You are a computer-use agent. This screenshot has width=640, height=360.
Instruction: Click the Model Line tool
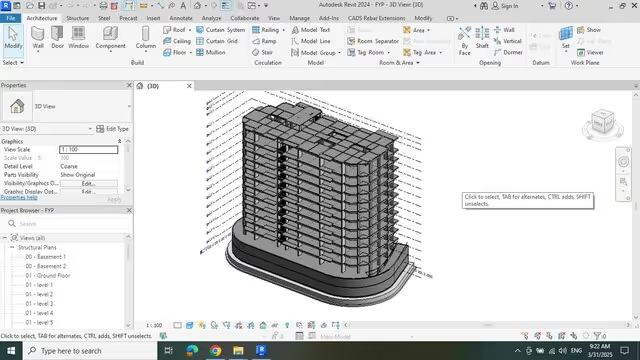click(311, 41)
